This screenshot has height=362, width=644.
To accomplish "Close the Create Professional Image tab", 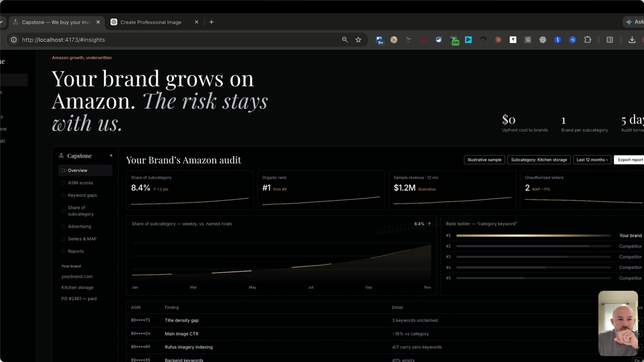I will coord(197,22).
